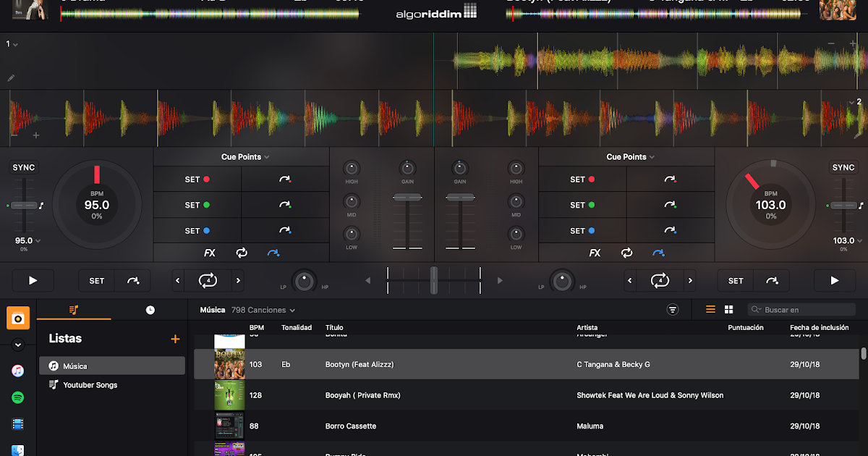The width and height of the screenshot is (868, 456).
Task: Open the video library source icon
Action: pyautogui.click(x=18, y=424)
